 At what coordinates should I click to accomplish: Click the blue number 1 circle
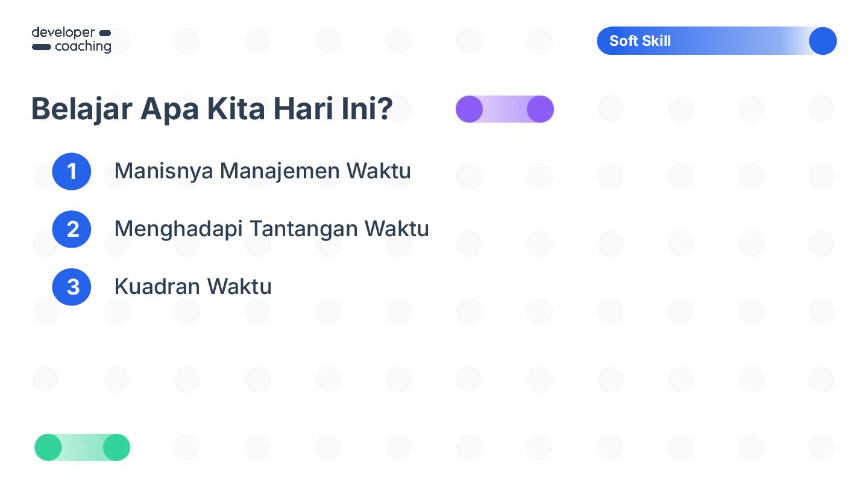coord(72,171)
